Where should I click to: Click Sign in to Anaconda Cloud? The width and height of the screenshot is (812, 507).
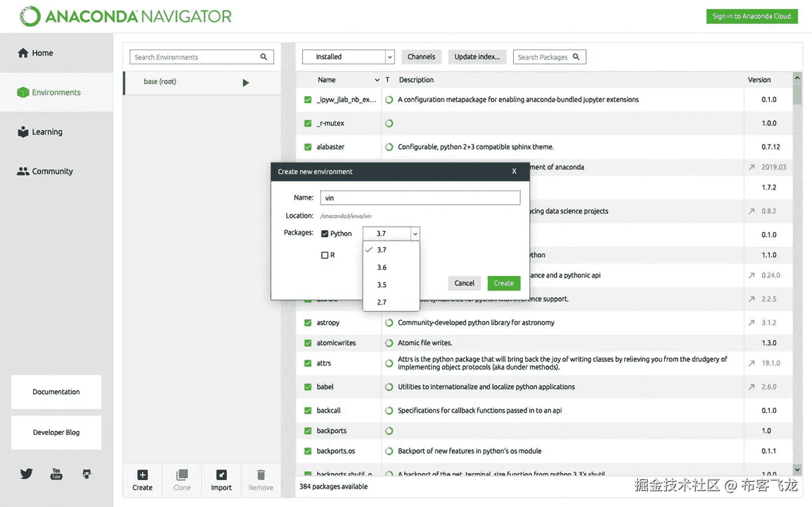[752, 16]
